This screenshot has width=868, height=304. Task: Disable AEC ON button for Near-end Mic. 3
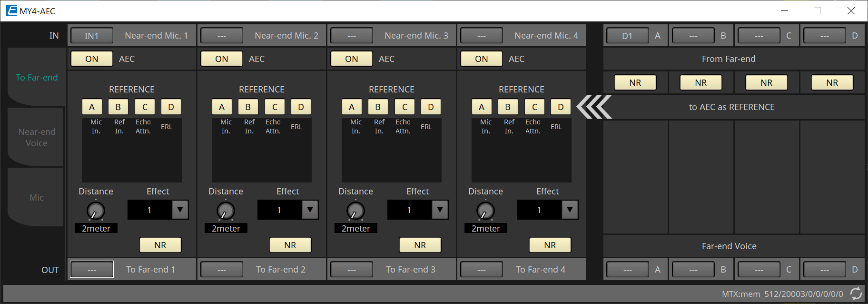(x=352, y=59)
